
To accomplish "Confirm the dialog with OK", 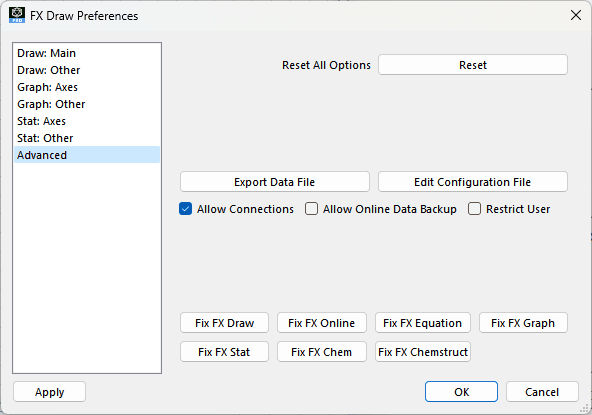I will click(461, 392).
